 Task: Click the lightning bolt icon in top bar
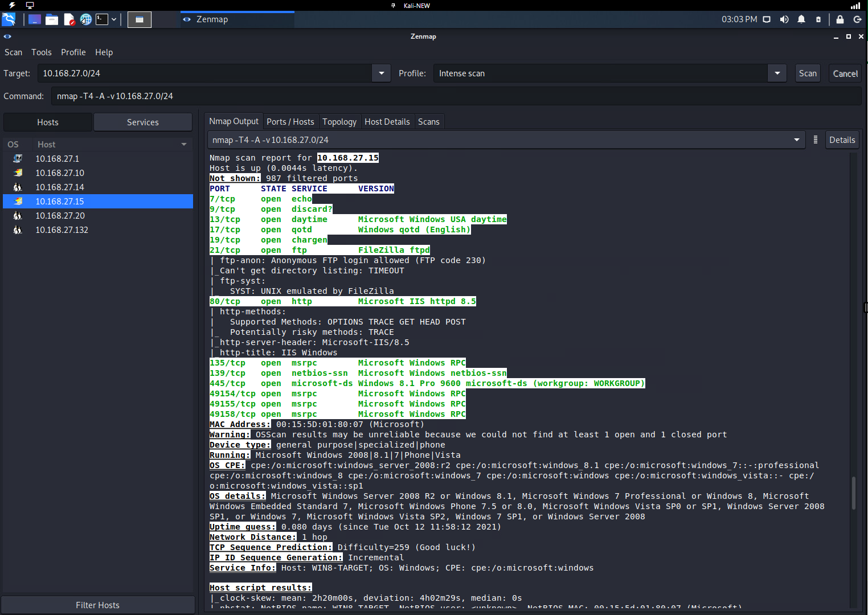coord(12,5)
